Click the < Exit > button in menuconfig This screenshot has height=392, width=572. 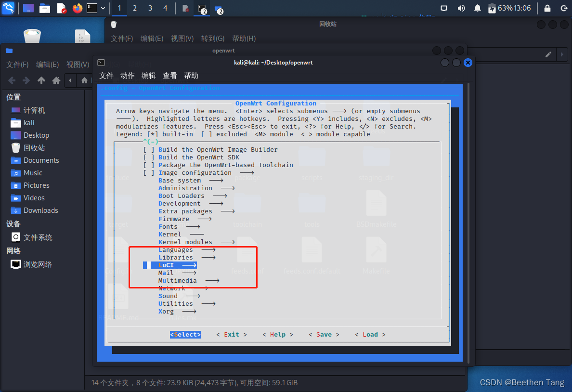click(x=232, y=334)
